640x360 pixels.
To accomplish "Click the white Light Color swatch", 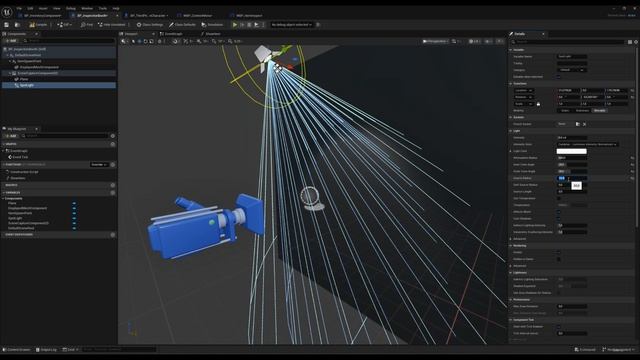I will [x=571, y=151].
